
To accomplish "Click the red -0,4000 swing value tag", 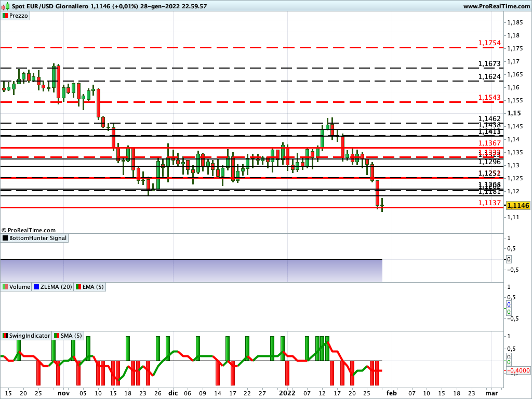I will pyautogui.click(x=518, y=370).
